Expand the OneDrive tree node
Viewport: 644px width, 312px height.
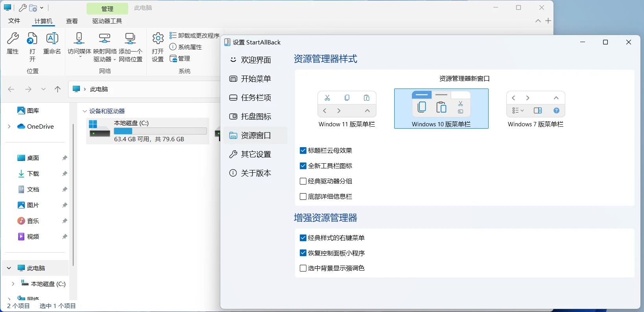coord(9,127)
